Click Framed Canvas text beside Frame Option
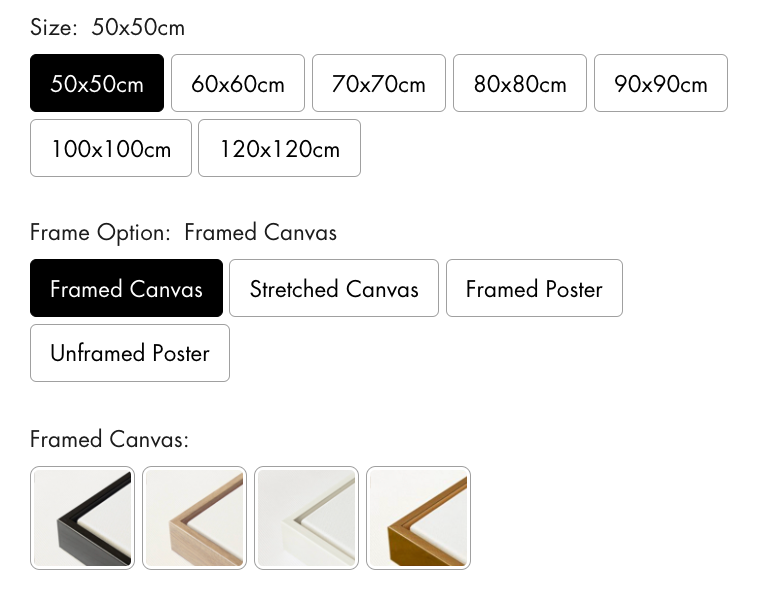Image resolution: width=782 pixels, height=590 pixels. [261, 233]
